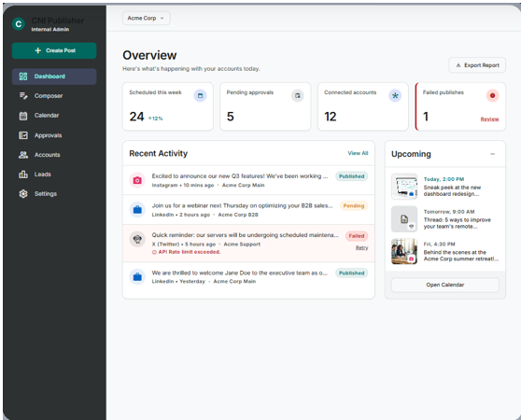The height and width of the screenshot is (420, 521).
Task: Open the 'We are thrilled to welcome Jane Doe' post
Action: 240,273
